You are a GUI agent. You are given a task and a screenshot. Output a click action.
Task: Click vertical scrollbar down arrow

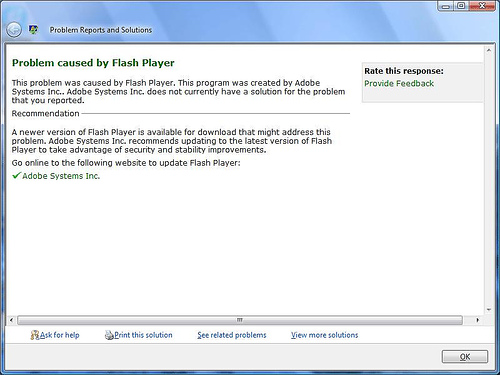coord(489,310)
